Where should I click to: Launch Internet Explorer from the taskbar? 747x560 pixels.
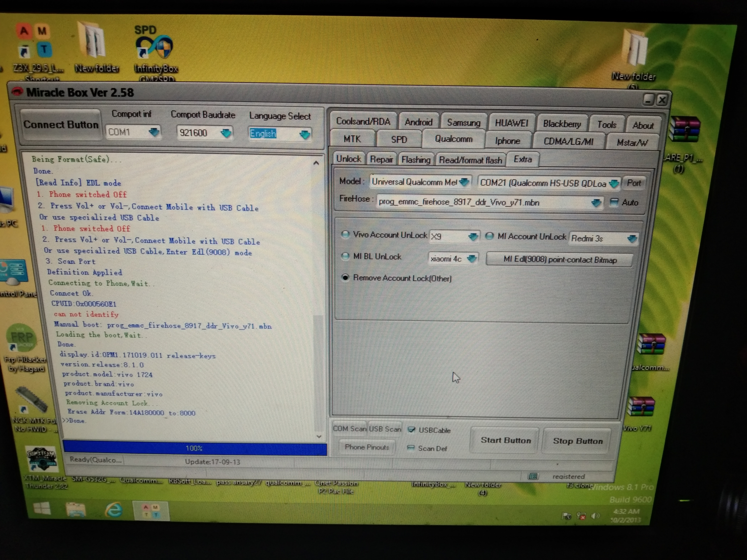tap(114, 509)
